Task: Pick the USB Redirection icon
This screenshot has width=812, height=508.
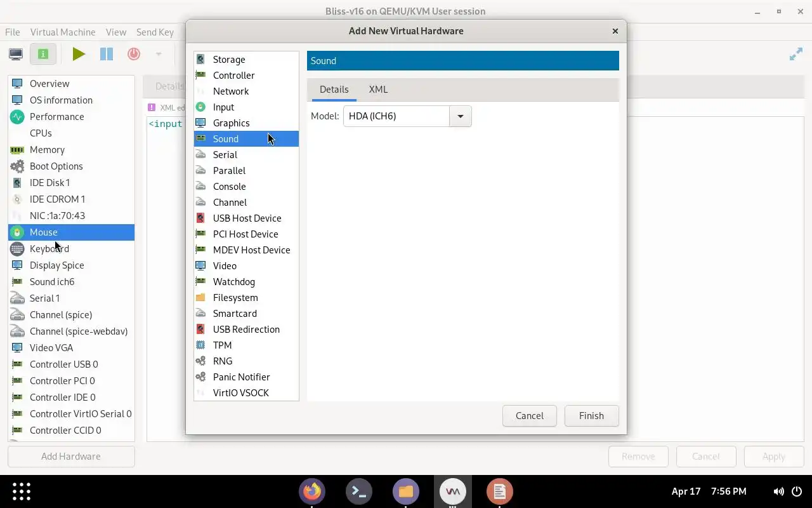Action: (200, 329)
